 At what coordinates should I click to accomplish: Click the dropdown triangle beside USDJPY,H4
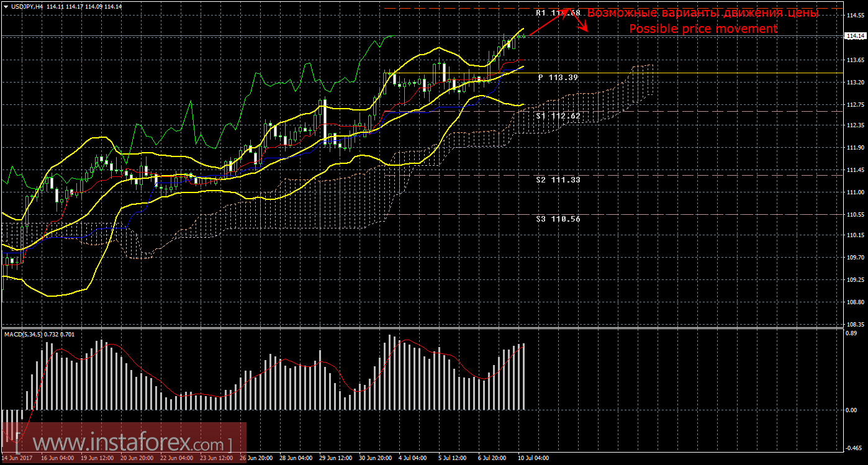tap(5, 6)
